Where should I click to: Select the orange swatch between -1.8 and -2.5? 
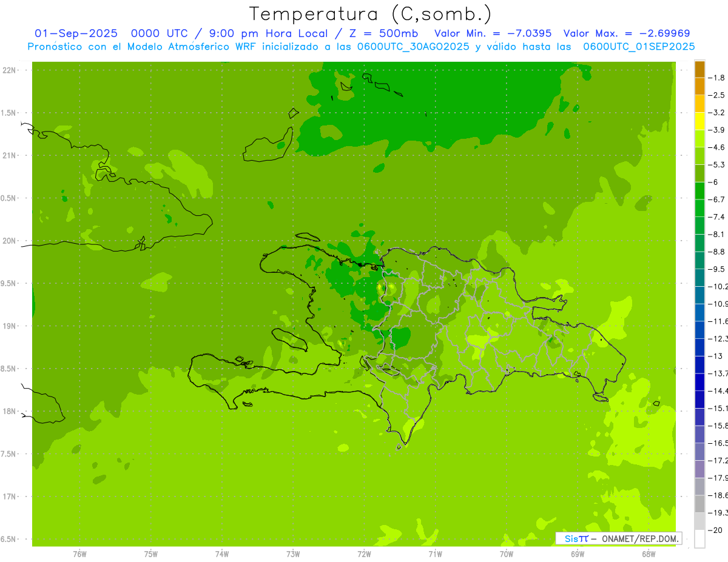tap(699, 86)
